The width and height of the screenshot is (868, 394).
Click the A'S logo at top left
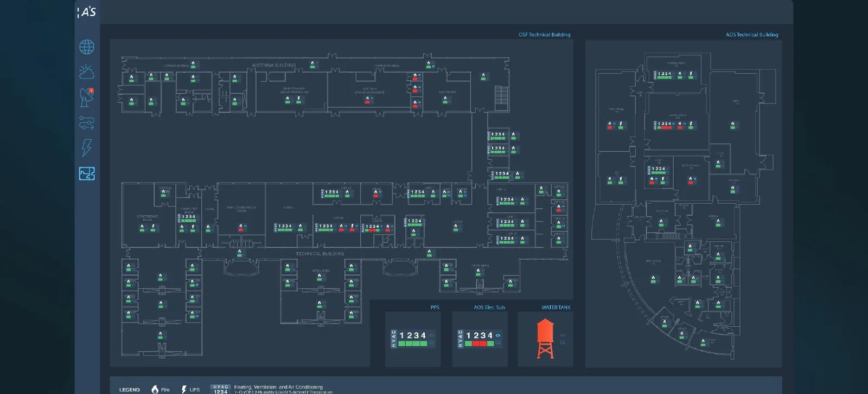tap(87, 11)
